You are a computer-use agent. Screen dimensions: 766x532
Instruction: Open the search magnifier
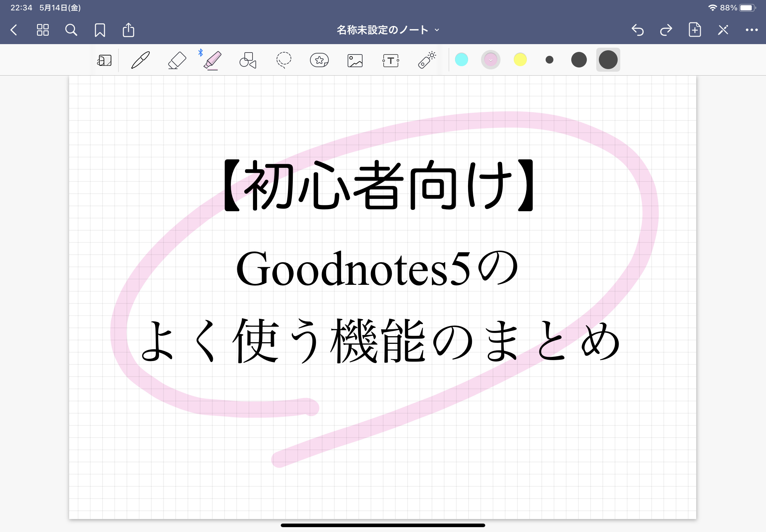coord(71,30)
